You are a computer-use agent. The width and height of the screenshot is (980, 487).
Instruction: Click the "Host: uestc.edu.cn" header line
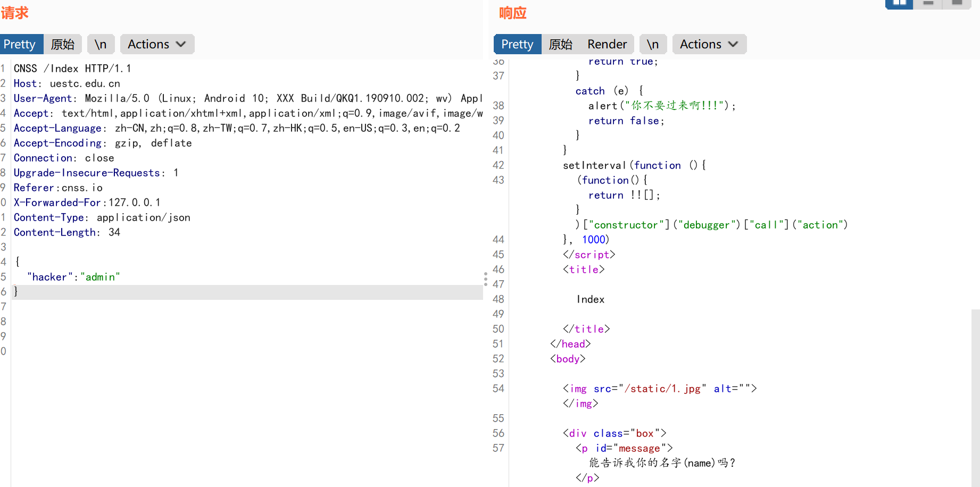67,83
